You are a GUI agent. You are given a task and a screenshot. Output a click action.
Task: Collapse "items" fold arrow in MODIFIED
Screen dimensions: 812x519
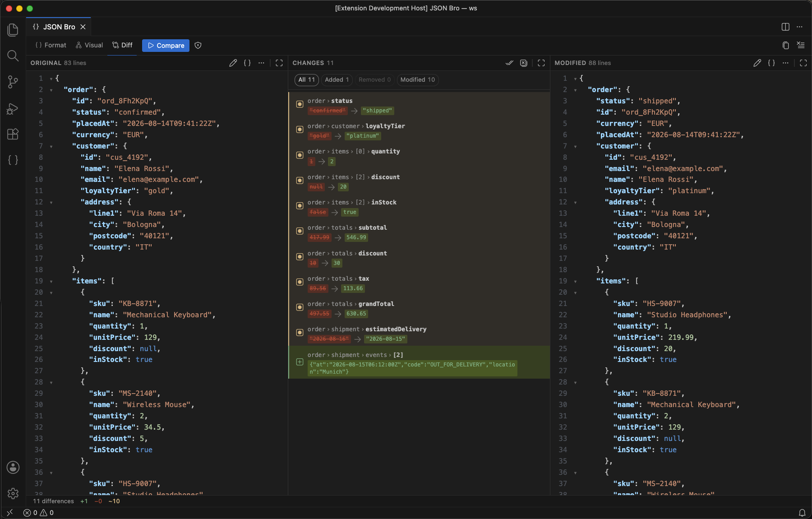pos(575,282)
